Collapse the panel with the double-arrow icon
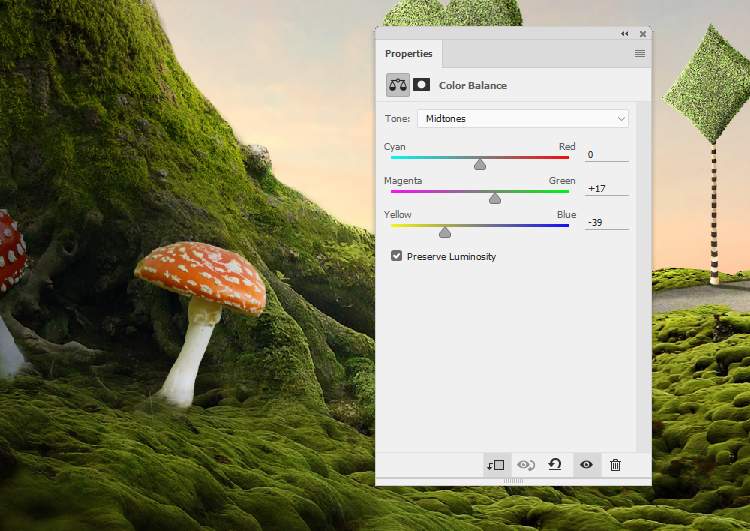750x531 pixels. [625, 33]
